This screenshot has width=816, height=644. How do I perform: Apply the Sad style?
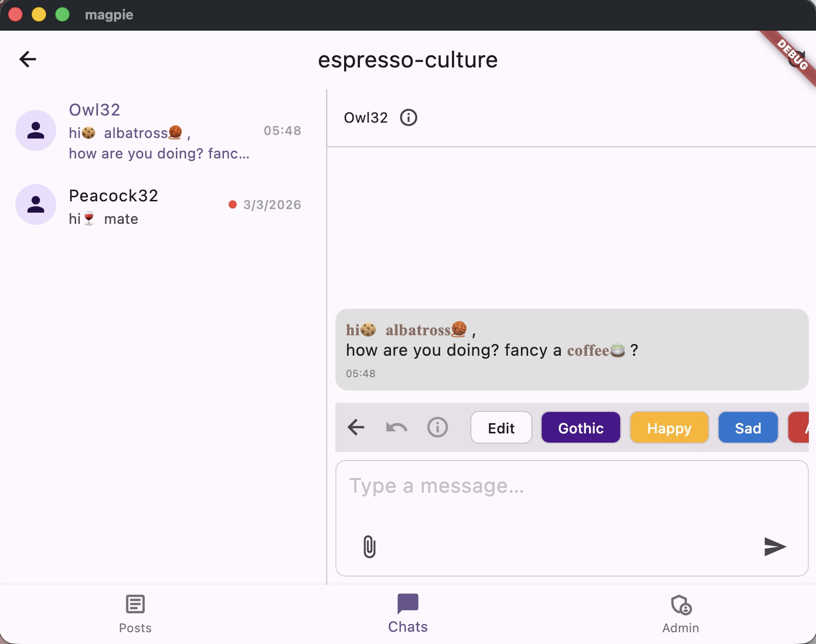coord(748,428)
